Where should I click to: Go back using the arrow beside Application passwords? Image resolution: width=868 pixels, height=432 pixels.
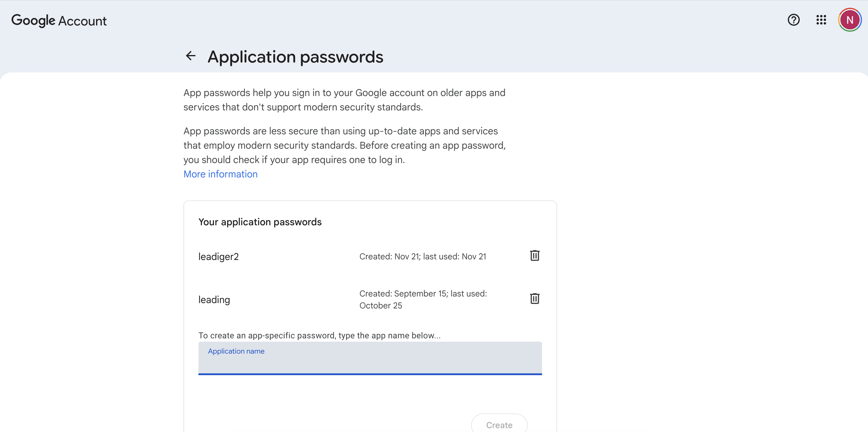pyautogui.click(x=191, y=56)
